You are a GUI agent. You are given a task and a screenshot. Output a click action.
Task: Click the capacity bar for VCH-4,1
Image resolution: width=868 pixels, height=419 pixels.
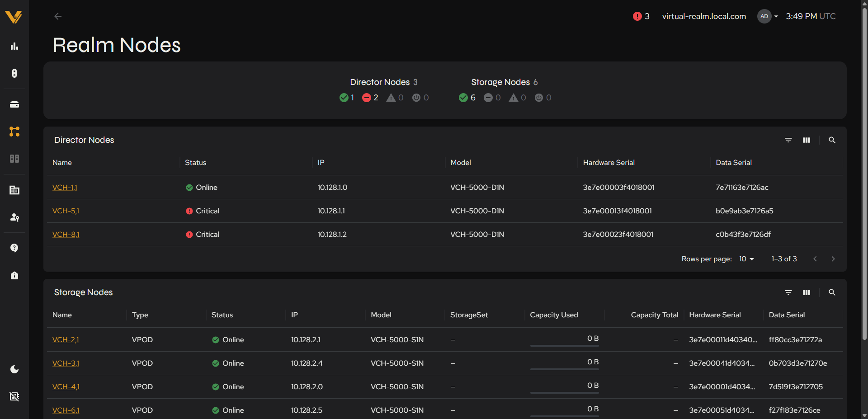564,393
